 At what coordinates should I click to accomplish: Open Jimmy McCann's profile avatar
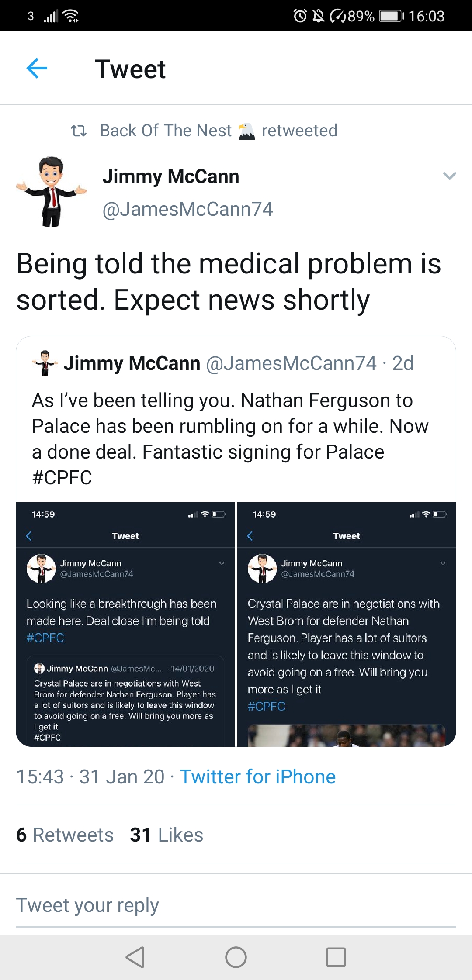click(52, 192)
